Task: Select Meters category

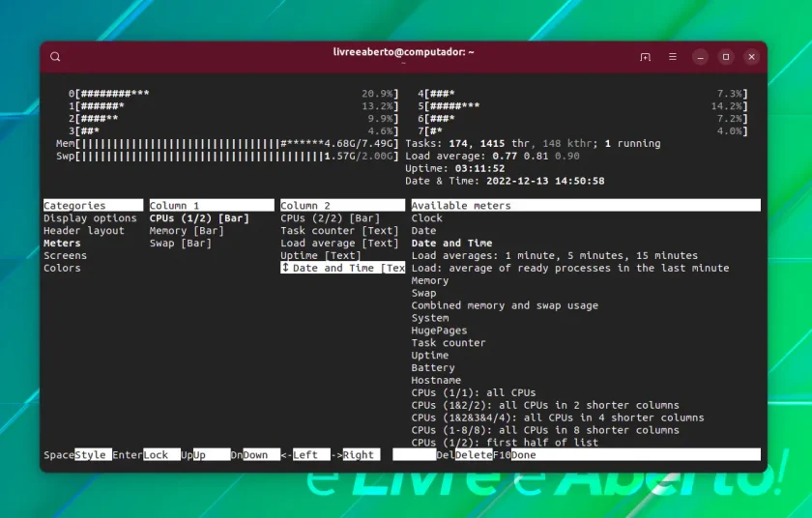Action: pos(62,244)
